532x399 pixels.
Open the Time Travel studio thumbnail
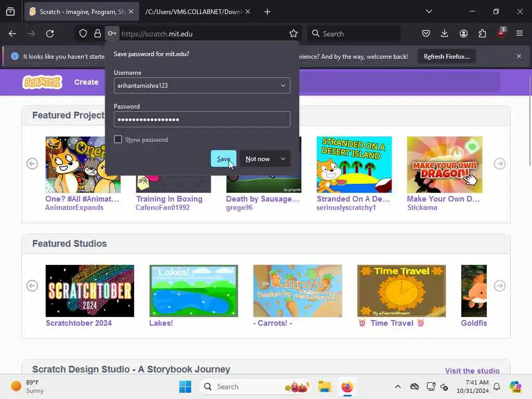(402, 291)
